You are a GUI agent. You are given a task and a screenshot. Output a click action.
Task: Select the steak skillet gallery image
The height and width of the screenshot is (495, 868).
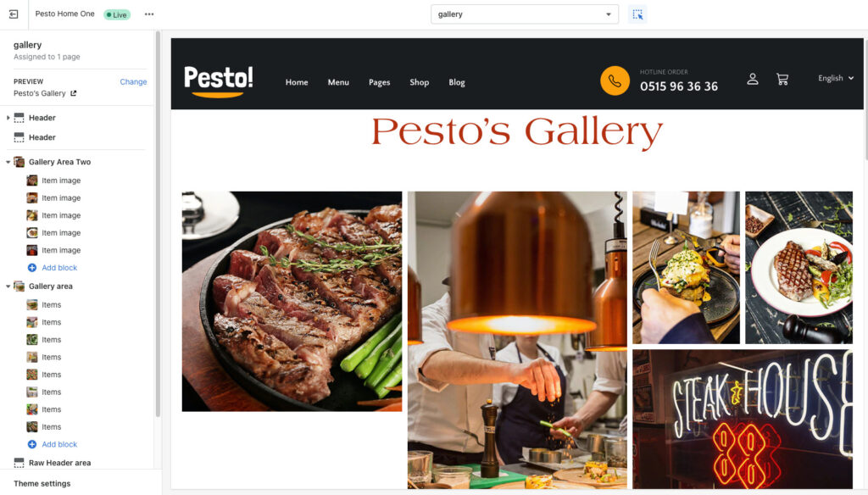292,301
